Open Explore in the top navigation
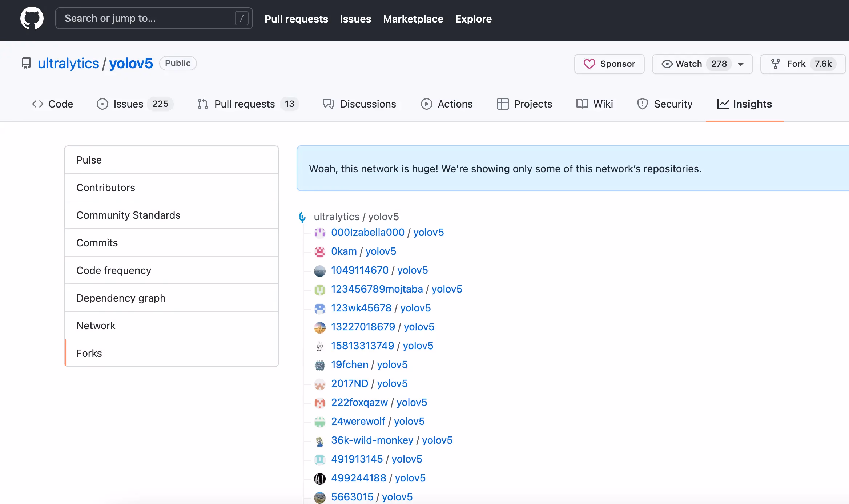 pyautogui.click(x=473, y=19)
